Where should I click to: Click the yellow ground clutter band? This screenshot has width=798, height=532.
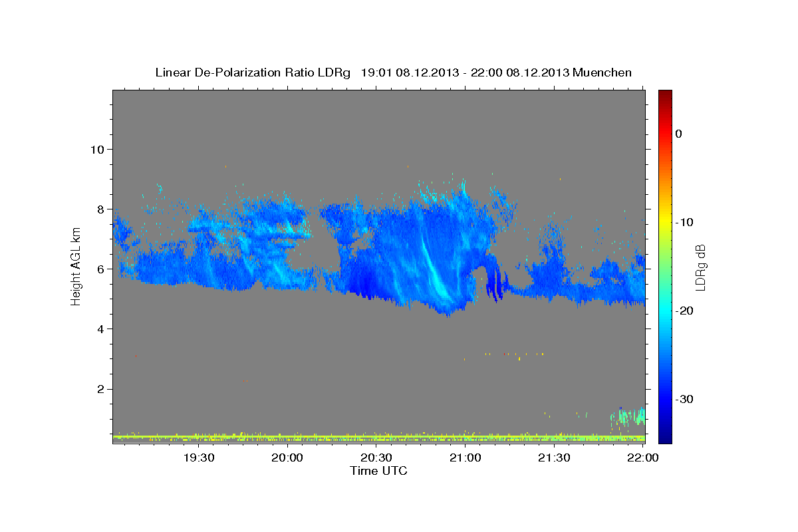pyautogui.click(x=378, y=437)
